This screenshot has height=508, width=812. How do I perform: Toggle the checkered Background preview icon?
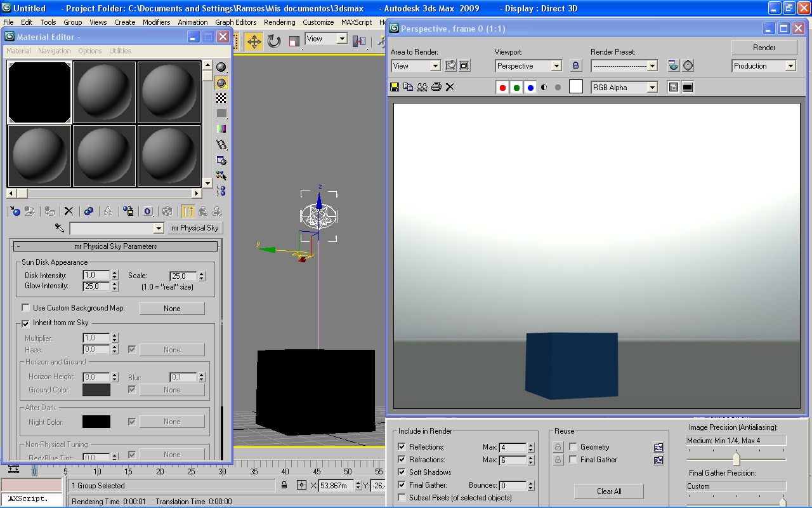pos(221,98)
